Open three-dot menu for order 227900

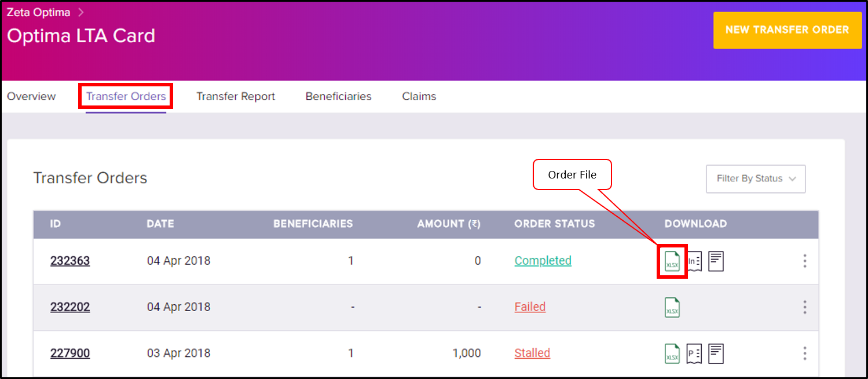pos(805,354)
